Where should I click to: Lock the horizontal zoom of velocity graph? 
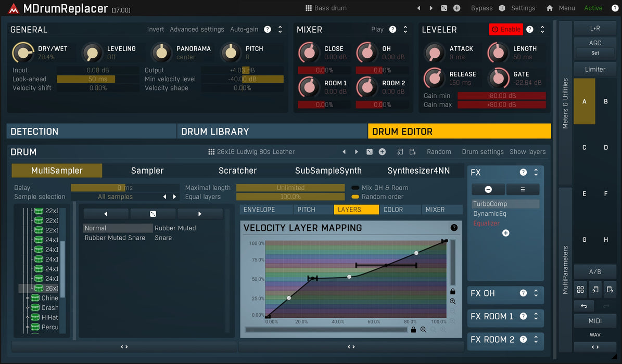413,330
